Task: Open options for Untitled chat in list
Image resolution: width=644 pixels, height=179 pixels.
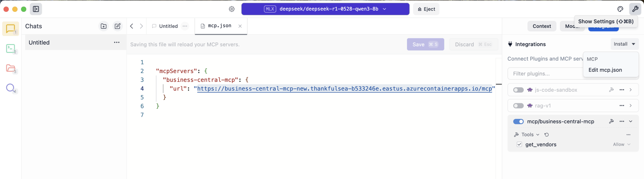Action: pyautogui.click(x=117, y=43)
